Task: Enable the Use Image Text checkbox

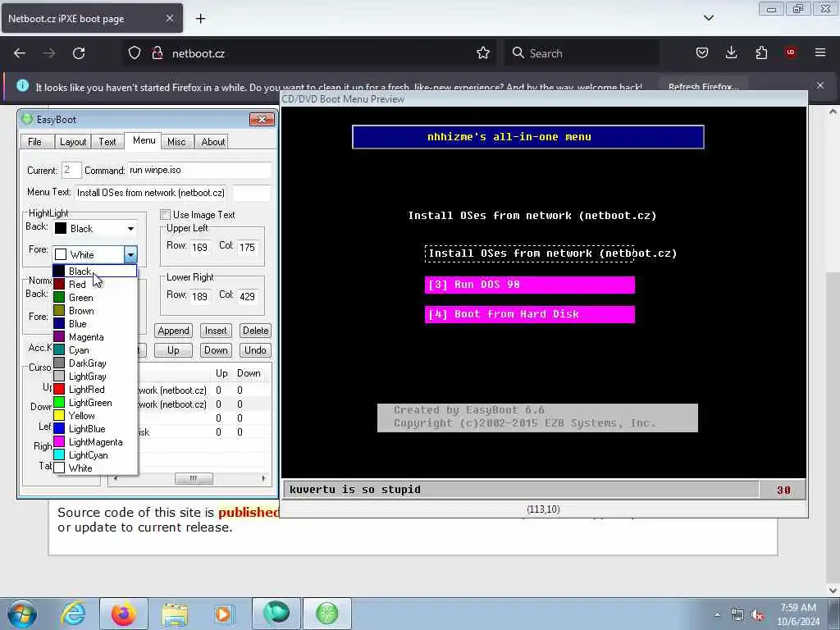Action: [166, 215]
